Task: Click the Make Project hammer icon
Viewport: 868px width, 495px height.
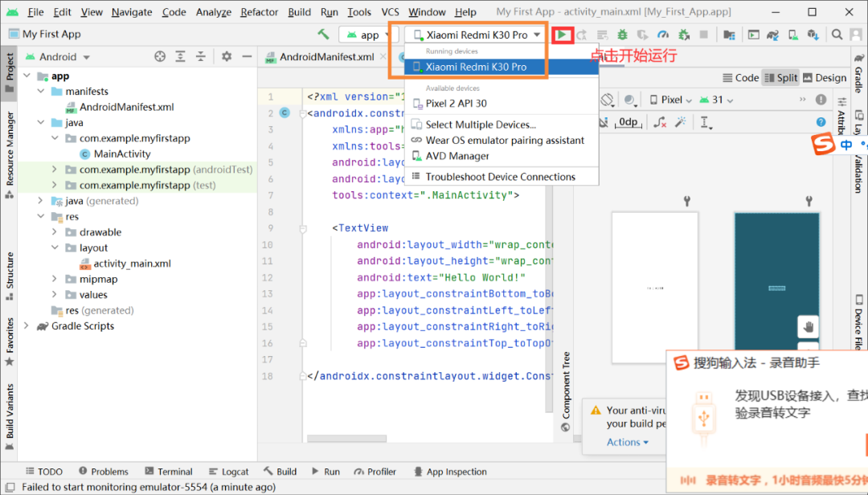Action: pyautogui.click(x=323, y=35)
